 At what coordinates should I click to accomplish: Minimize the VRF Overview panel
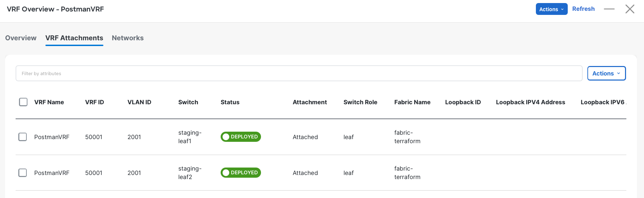tap(609, 9)
